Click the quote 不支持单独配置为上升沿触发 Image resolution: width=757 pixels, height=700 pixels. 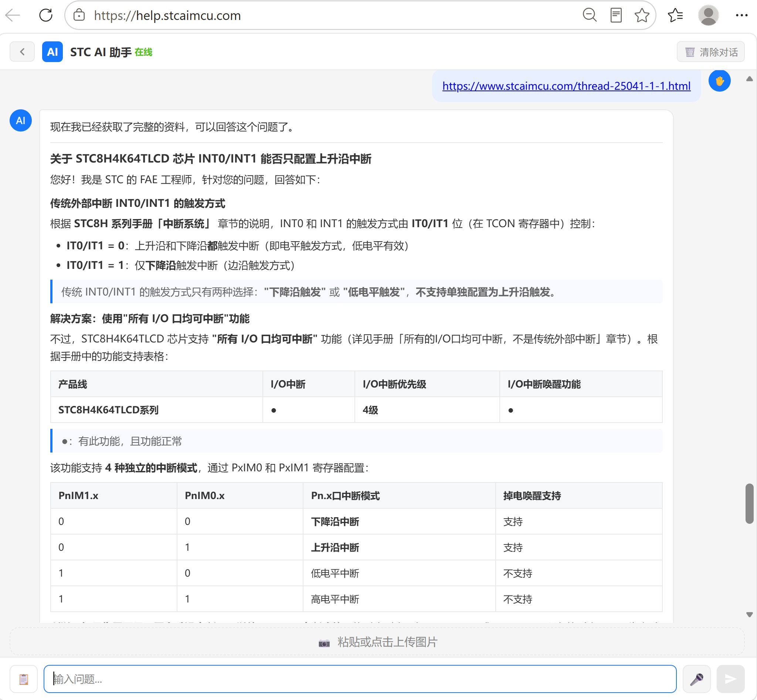[x=486, y=292]
